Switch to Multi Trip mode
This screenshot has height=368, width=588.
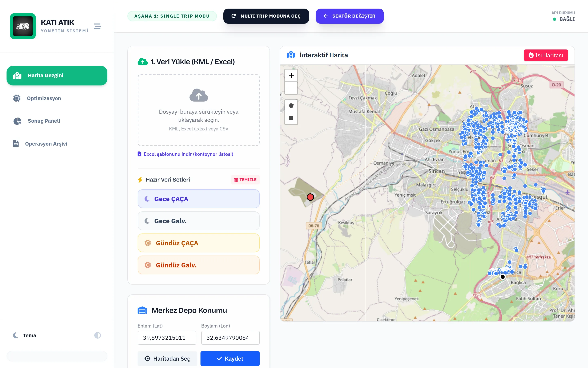pyautogui.click(x=266, y=16)
